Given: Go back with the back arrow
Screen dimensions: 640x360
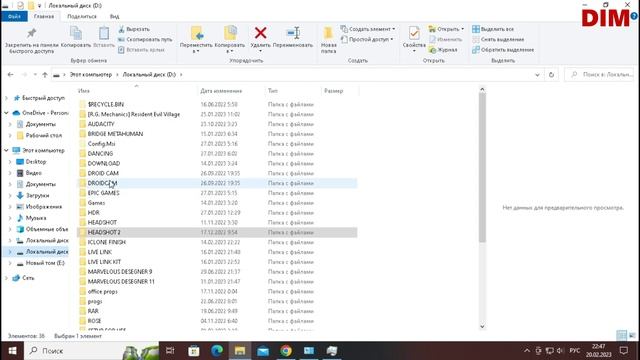Looking at the screenshot, I should coord(11,75).
